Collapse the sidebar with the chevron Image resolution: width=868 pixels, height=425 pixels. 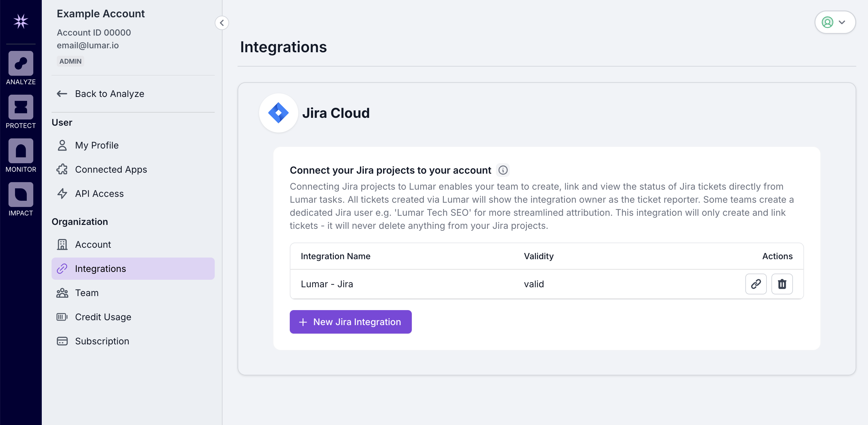(222, 23)
